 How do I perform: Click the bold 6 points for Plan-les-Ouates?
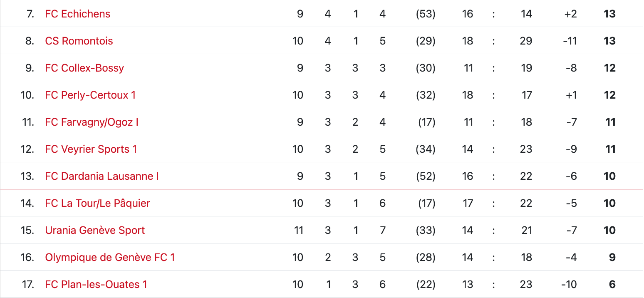point(612,284)
